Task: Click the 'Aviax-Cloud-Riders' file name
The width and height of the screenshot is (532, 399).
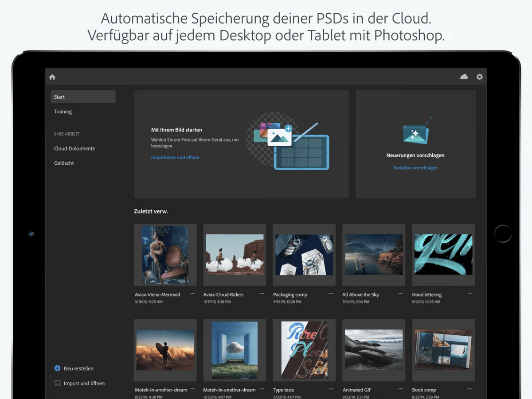Action: (x=223, y=294)
